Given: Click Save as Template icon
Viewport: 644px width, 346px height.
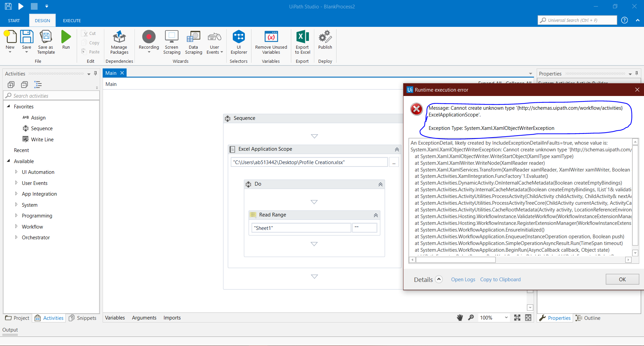Looking at the screenshot, I should [x=46, y=37].
